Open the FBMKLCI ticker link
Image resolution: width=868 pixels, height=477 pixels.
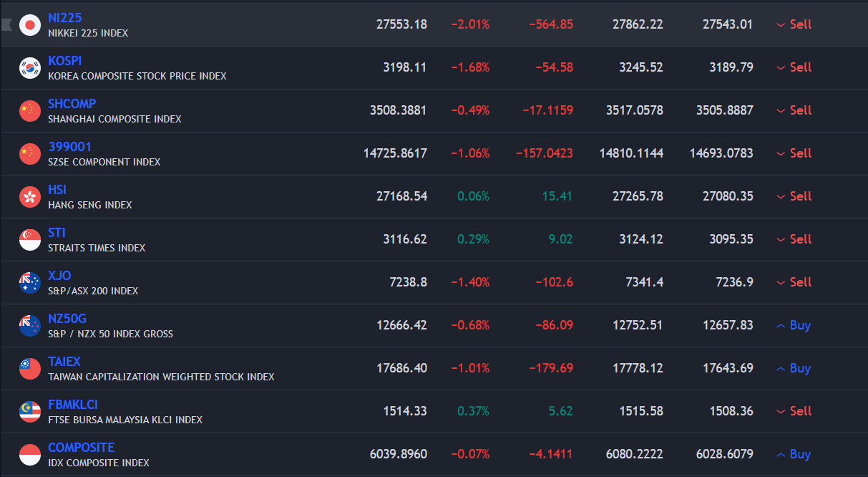[x=73, y=405]
